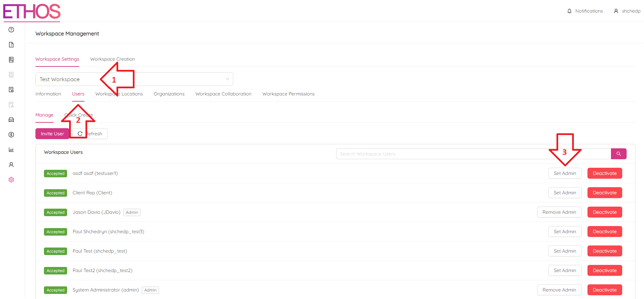This screenshot has height=299, width=644.
Task: Deactivate the Client Rep user
Action: [x=604, y=193]
